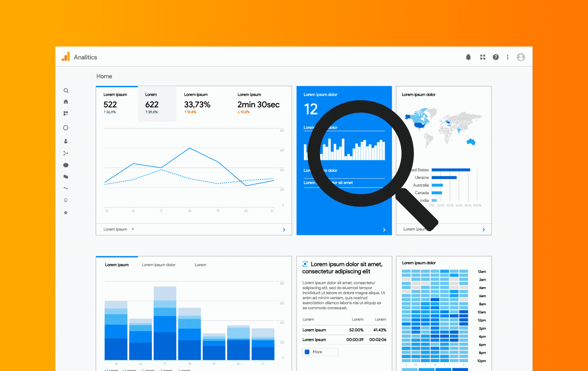
Task: Open the user account avatar
Action: [521, 57]
